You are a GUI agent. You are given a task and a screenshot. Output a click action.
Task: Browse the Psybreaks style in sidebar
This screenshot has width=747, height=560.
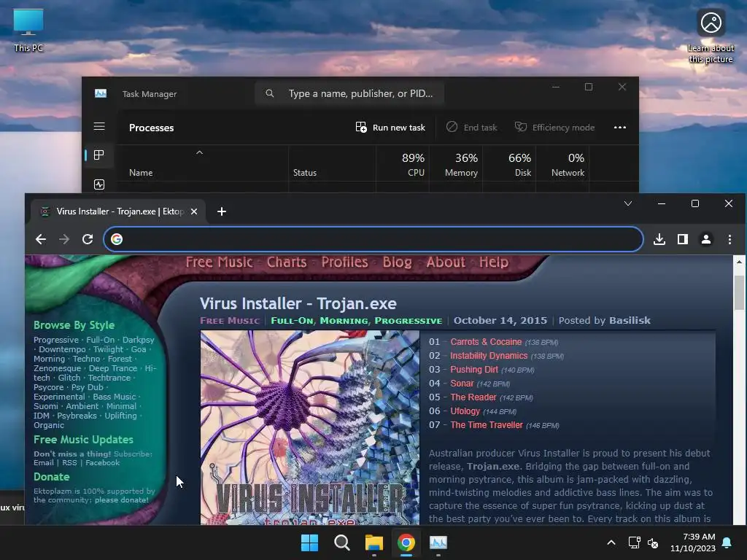tap(77, 416)
